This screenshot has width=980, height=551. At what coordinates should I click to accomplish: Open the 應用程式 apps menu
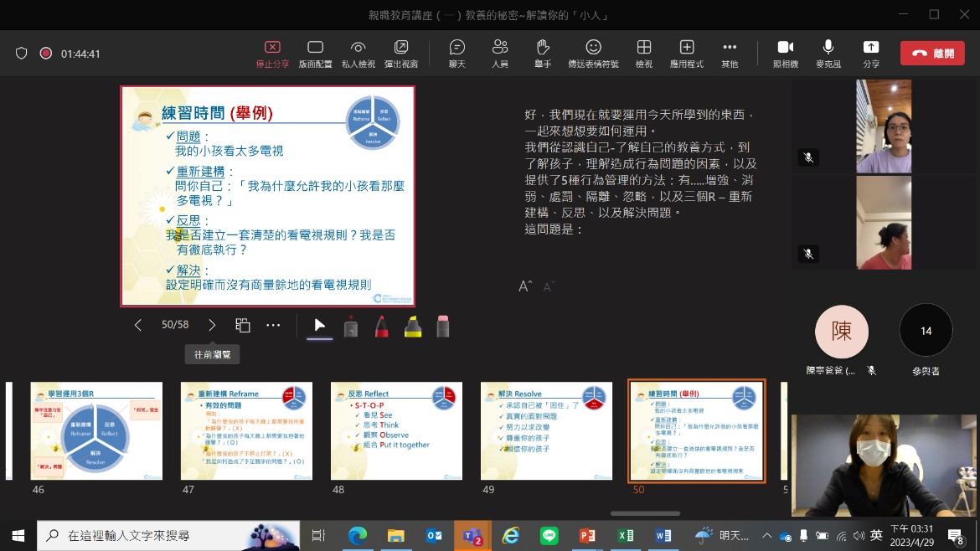click(687, 53)
